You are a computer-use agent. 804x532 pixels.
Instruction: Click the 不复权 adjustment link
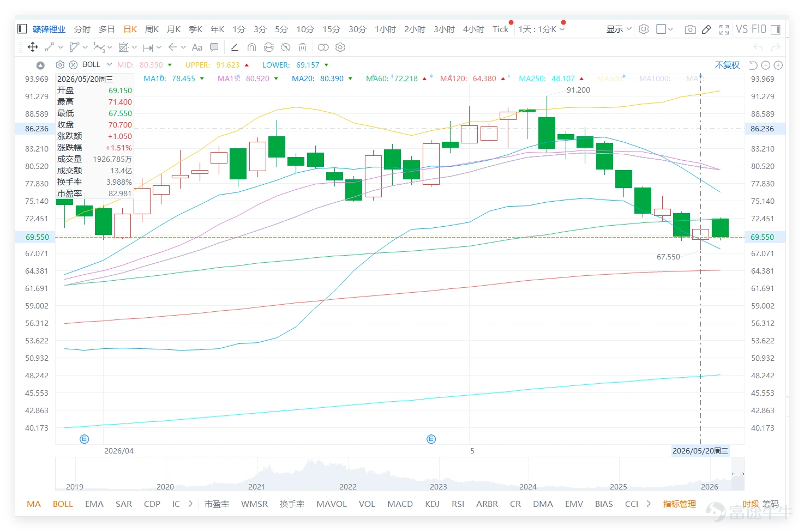coord(727,65)
